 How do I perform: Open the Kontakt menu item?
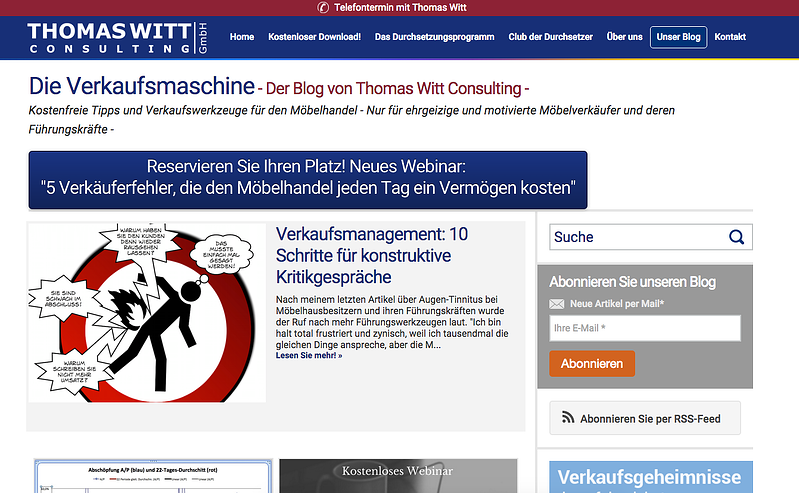(x=730, y=37)
